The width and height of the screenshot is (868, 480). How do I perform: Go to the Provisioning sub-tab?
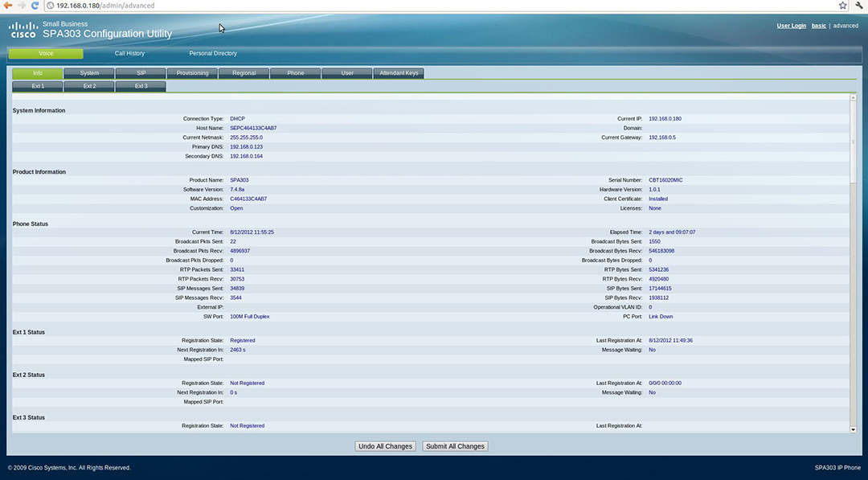(x=192, y=73)
